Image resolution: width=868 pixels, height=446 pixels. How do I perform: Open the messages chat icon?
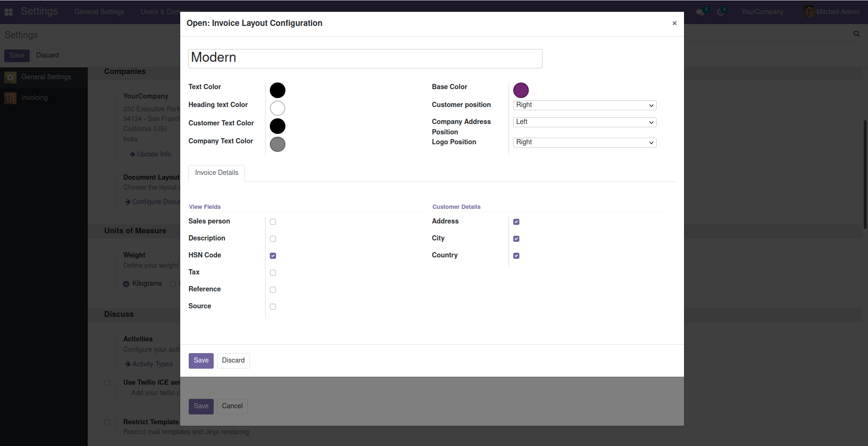coord(700,12)
